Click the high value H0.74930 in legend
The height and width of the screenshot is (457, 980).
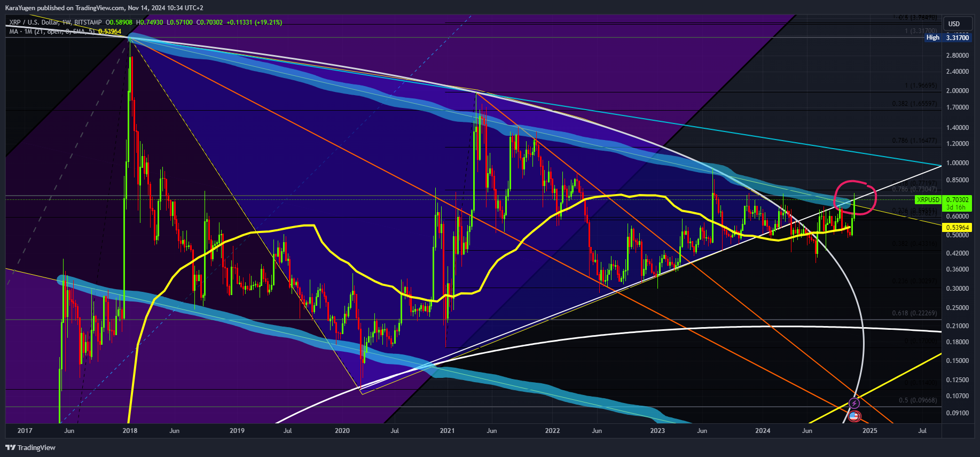(150, 22)
